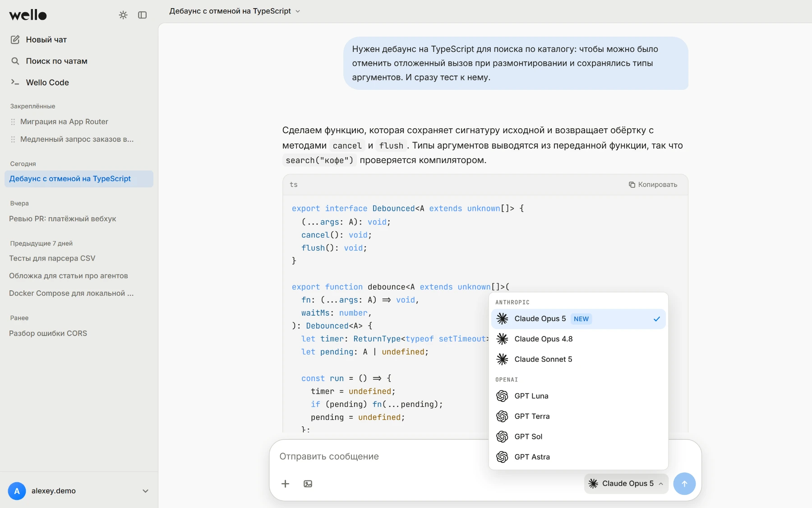Click drag handle next to Миграция на App Router
The height and width of the screenshot is (508, 812).
pos(13,122)
